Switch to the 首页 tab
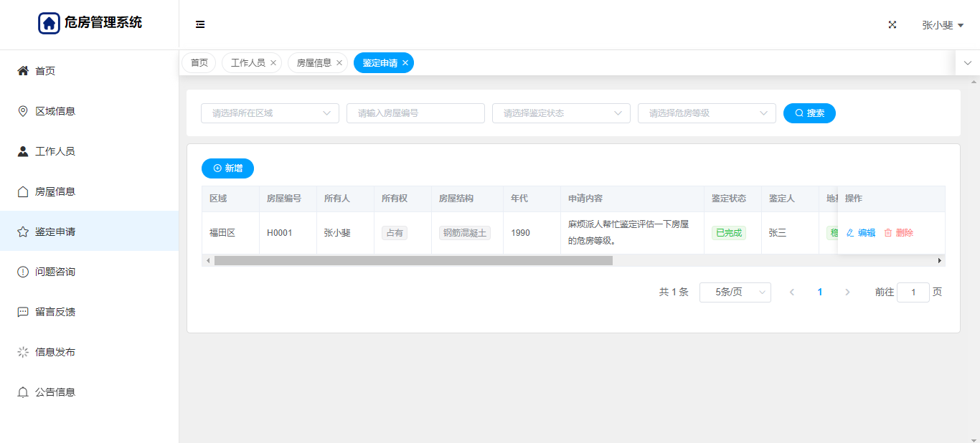The width and height of the screenshot is (980, 443). click(x=199, y=63)
